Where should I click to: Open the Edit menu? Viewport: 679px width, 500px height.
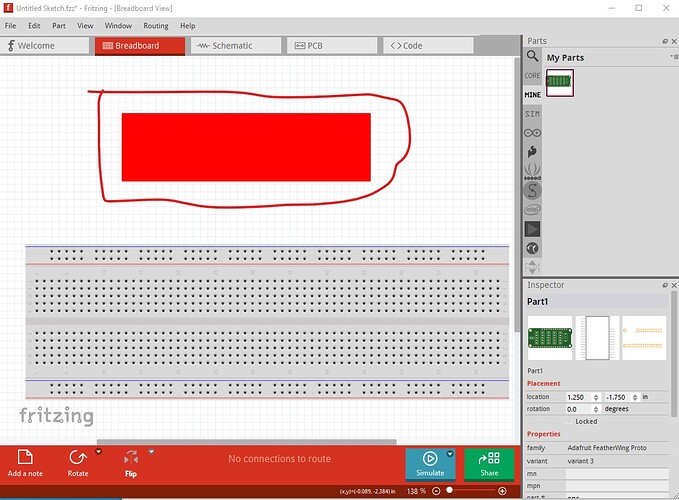pos(34,26)
